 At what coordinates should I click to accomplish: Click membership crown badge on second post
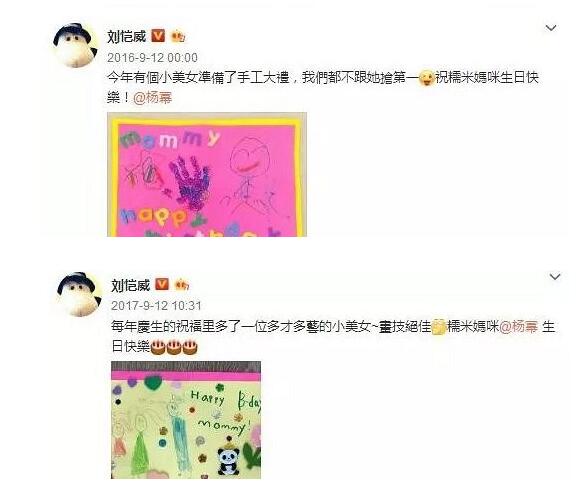click(x=182, y=285)
